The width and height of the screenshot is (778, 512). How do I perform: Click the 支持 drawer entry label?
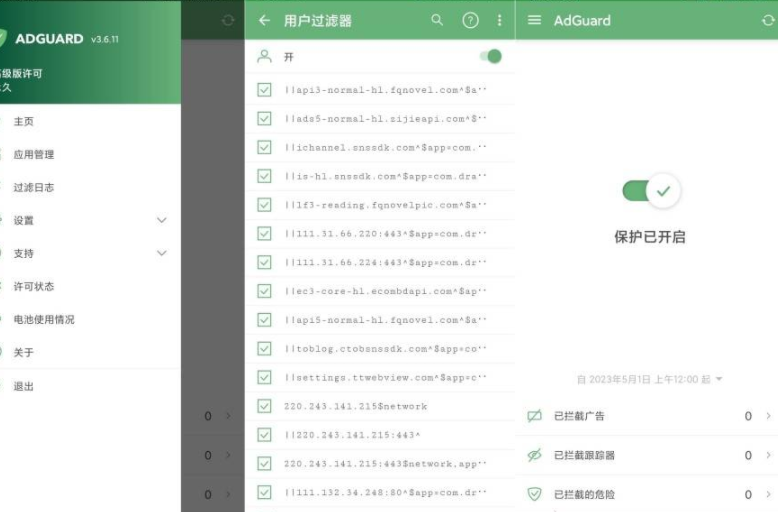pyautogui.click(x=23, y=254)
